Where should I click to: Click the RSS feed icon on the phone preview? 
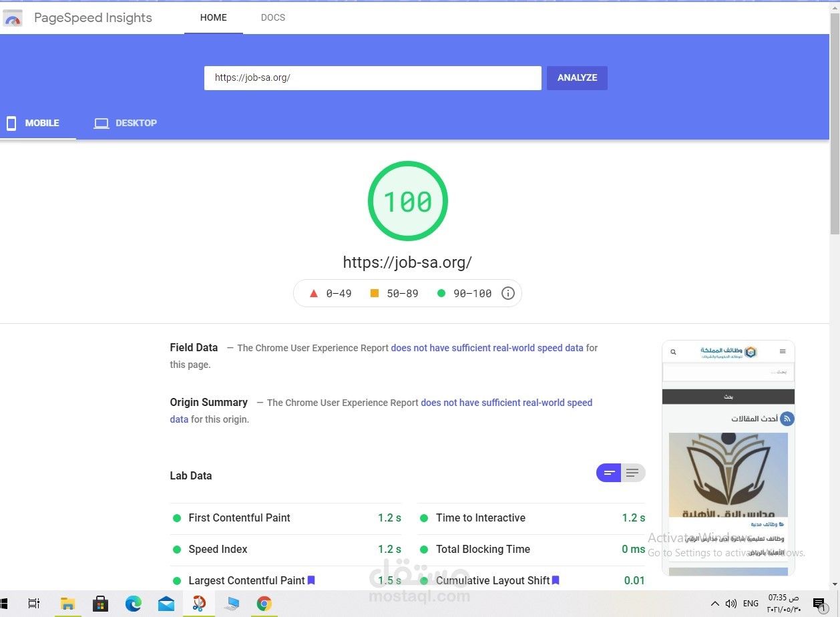[787, 419]
